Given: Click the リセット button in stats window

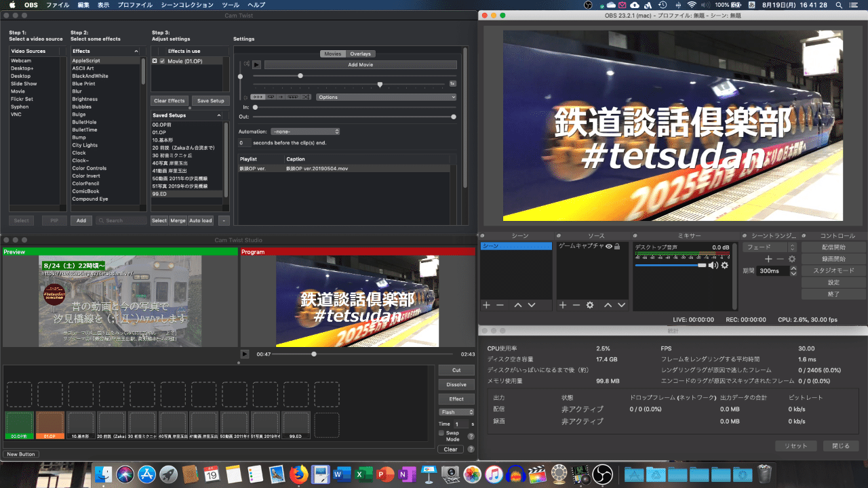Looking at the screenshot, I should 796,446.
